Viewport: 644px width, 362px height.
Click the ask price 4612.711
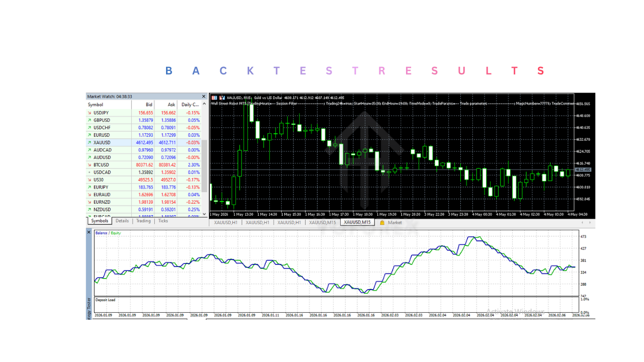point(167,143)
